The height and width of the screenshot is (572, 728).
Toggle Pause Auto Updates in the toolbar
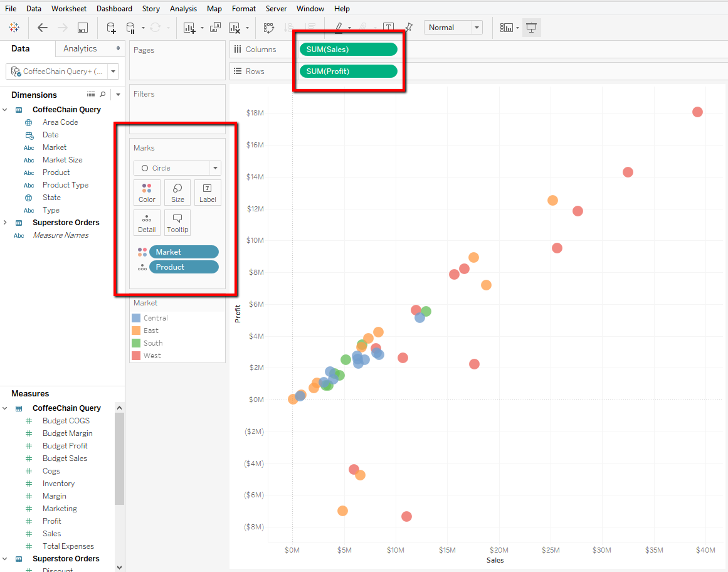click(132, 28)
